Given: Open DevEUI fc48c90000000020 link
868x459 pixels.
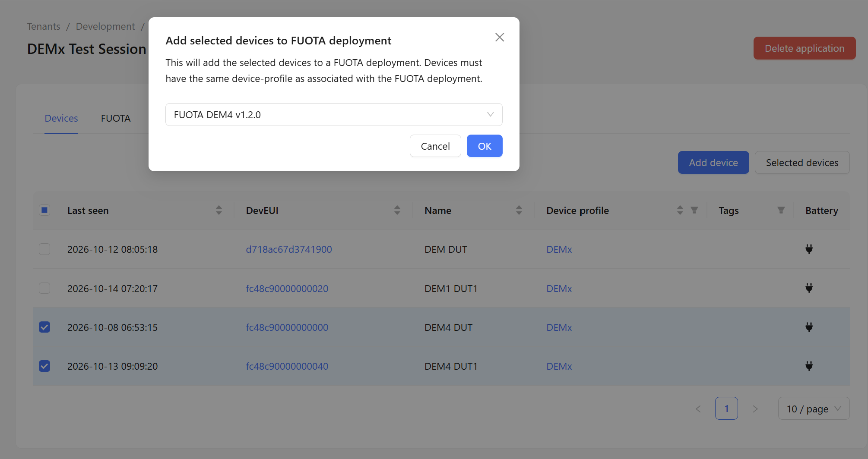Looking at the screenshot, I should [x=287, y=289].
